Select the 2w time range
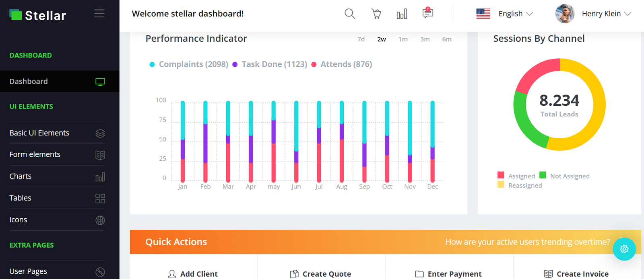The image size is (644, 279). (382, 39)
